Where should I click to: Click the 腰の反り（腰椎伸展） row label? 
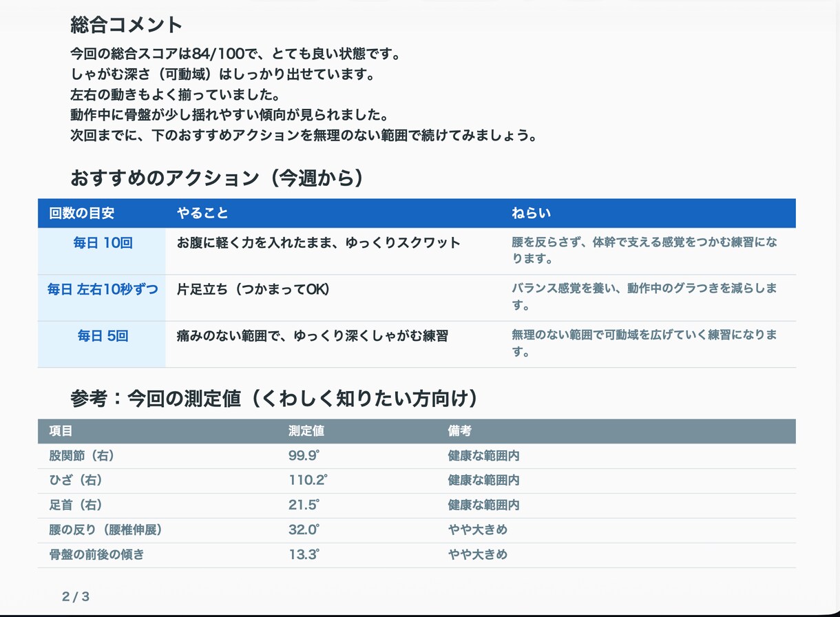point(106,530)
